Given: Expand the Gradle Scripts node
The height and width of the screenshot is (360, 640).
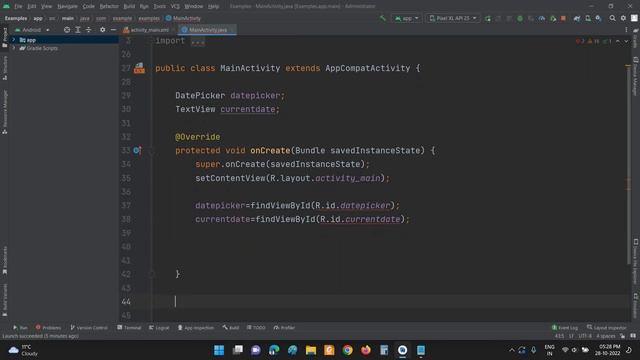Looking at the screenshot, I should 13,48.
